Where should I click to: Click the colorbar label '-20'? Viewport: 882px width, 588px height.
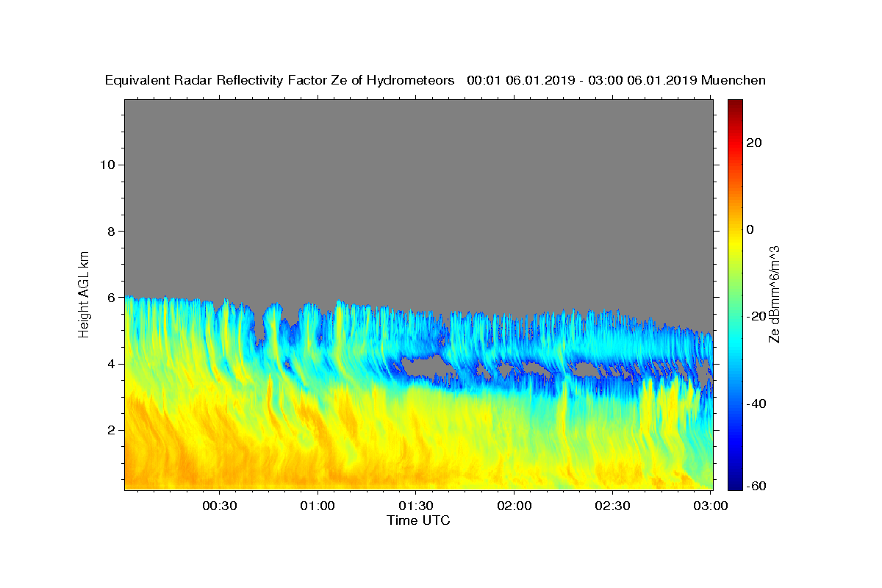point(755,317)
